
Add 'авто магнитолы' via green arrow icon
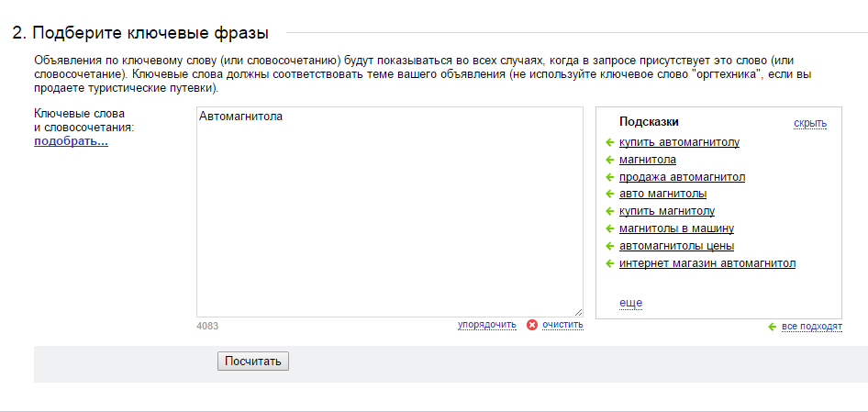coord(610,195)
